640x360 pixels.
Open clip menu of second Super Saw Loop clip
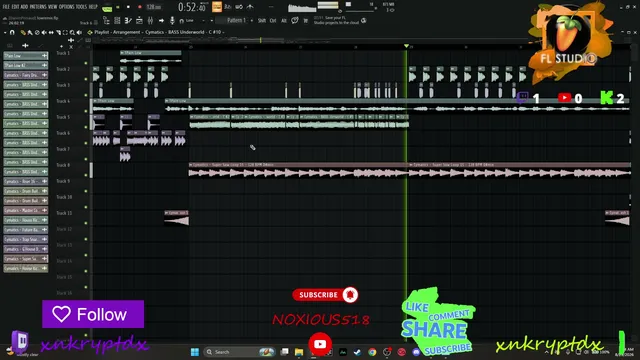click(411, 165)
